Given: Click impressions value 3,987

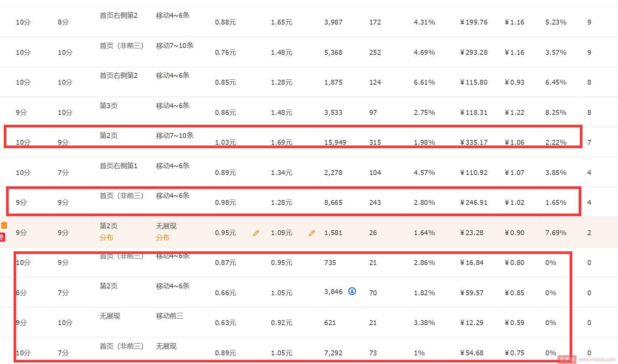Looking at the screenshot, I should point(333,22).
